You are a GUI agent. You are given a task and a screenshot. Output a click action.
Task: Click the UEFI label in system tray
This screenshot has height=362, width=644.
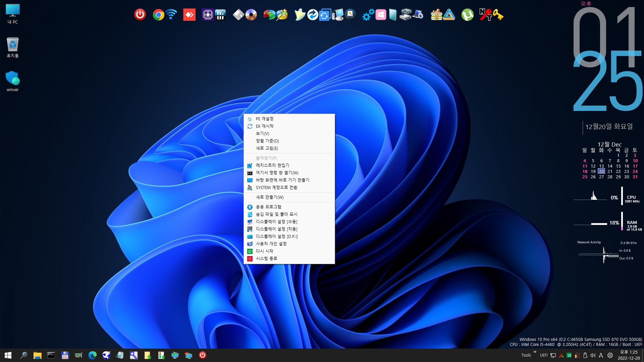[544, 355]
